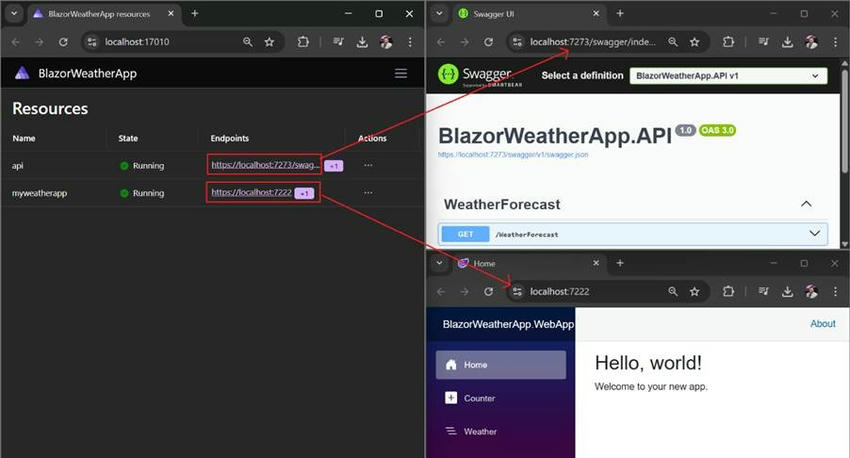Select the Home browser tab

[529, 263]
